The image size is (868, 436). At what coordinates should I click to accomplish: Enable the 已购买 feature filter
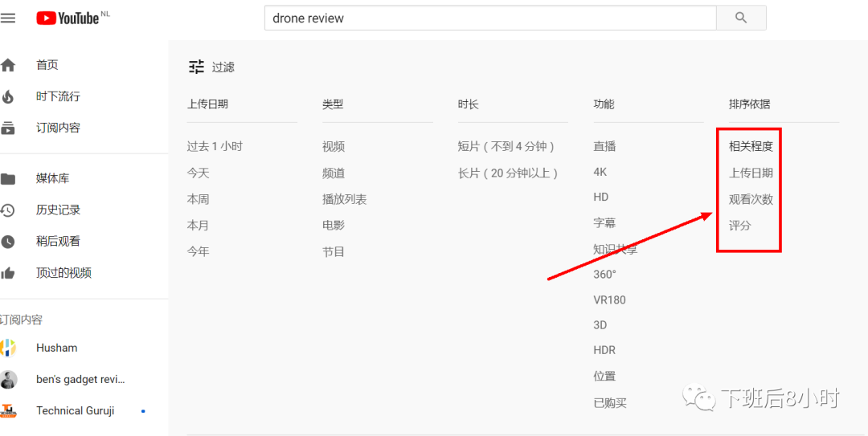(610, 402)
